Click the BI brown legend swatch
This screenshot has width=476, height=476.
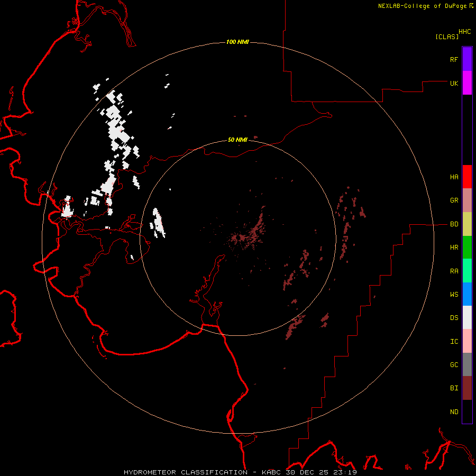(x=467, y=388)
